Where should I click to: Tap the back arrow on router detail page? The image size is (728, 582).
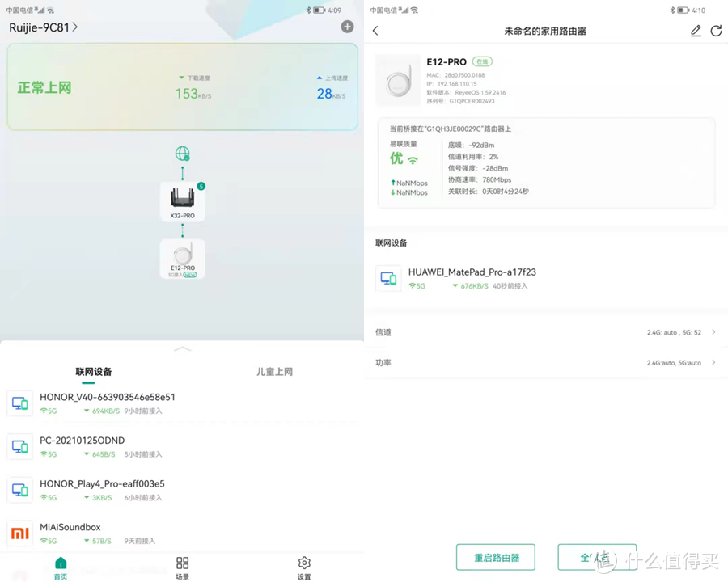coord(375,30)
